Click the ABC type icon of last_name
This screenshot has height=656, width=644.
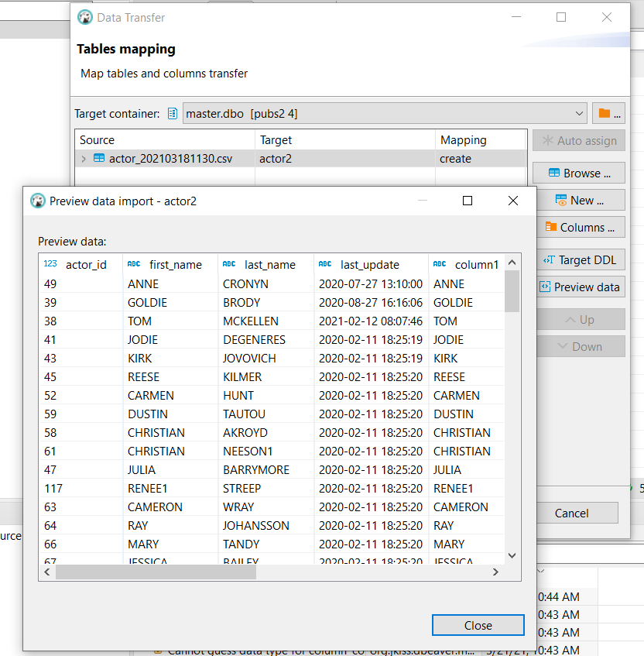229,264
